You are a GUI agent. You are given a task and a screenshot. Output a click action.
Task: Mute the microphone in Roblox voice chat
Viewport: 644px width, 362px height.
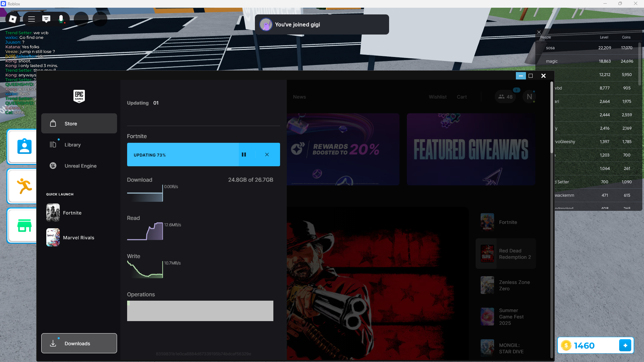[x=61, y=19]
